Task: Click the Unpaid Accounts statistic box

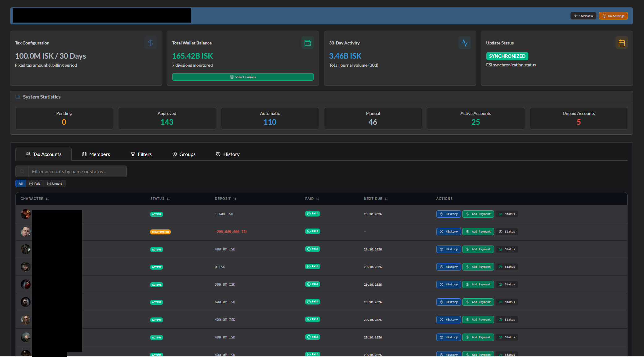Action: [579, 118]
